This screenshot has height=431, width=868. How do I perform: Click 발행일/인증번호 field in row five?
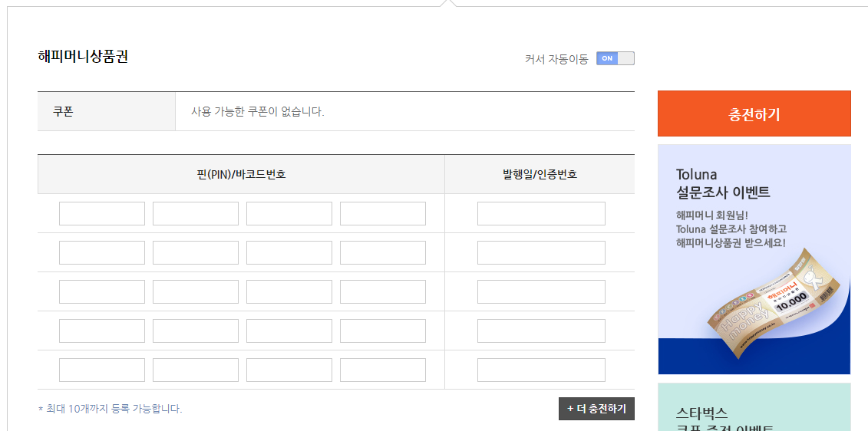click(x=541, y=370)
